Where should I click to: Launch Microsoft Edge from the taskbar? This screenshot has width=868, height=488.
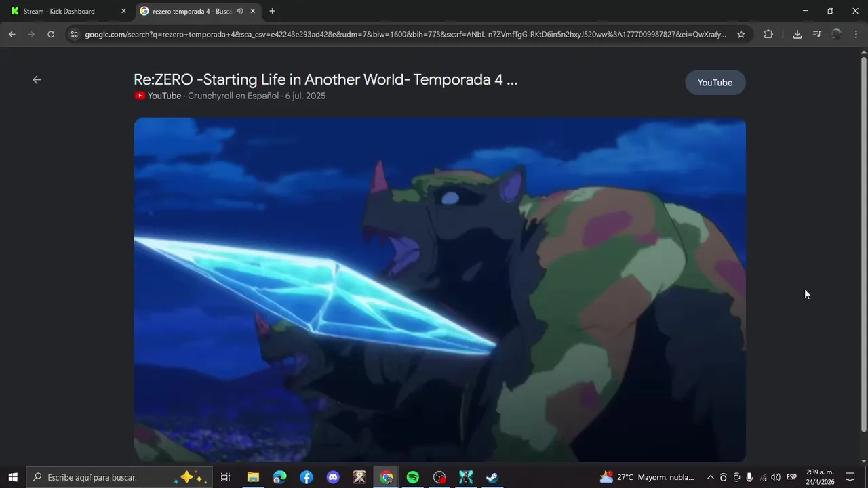(x=279, y=477)
